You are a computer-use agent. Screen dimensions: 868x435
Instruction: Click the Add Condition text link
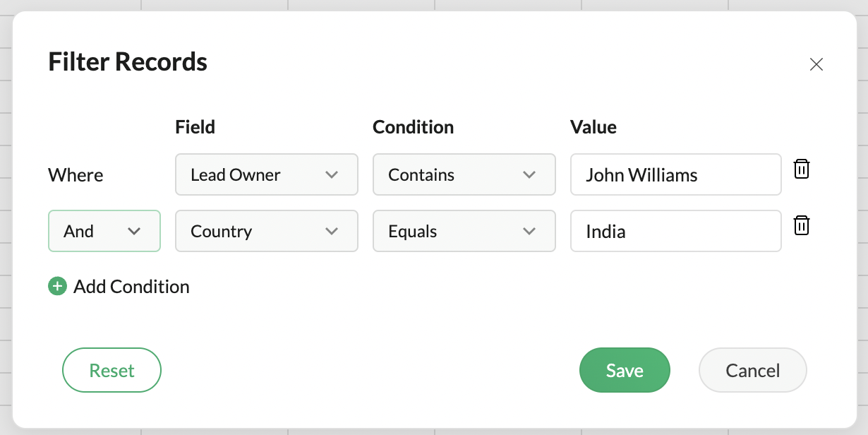click(131, 287)
